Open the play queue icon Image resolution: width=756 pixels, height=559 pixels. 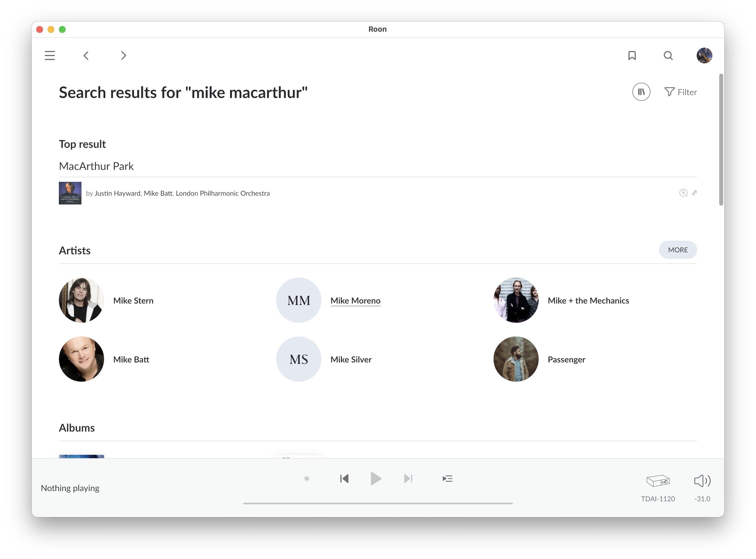[447, 479]
